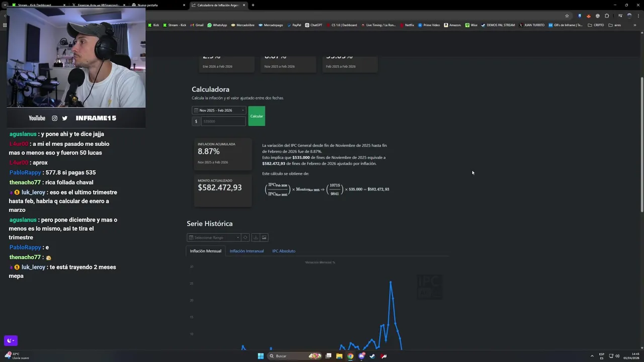
Task: Click the taskbar Buscar search box
Action: click(294, 356)
